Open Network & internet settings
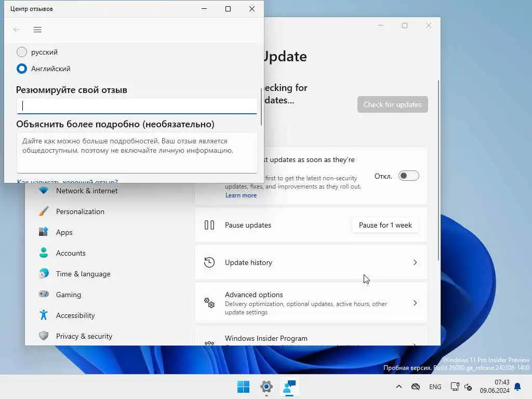The width and height of the screenshot is (532, 399). click(87, 191)
